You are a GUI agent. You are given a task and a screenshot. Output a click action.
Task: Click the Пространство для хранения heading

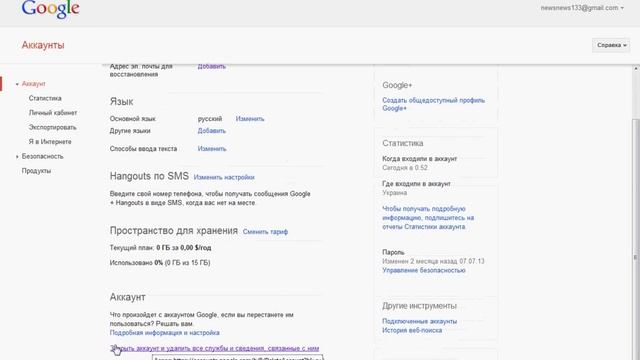point(173,231)
